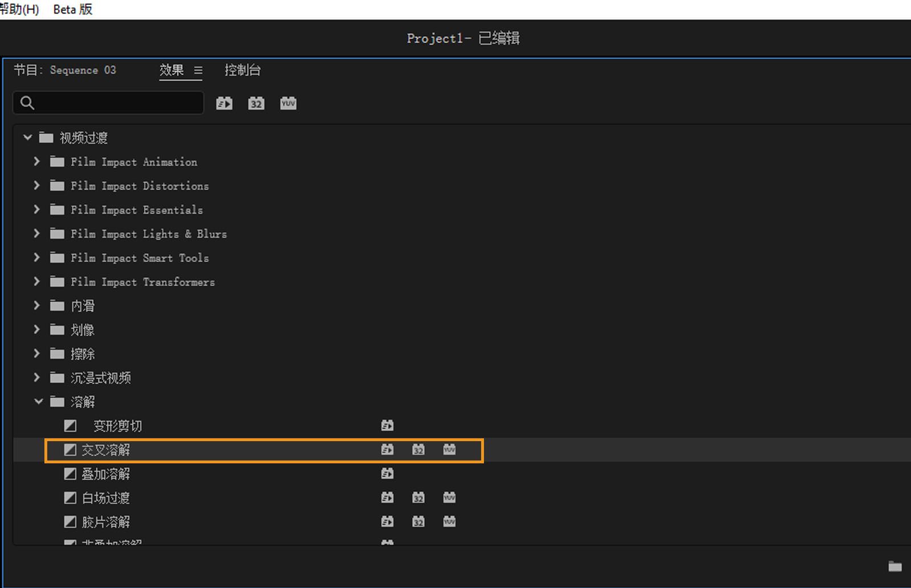Image resolution: width=911 pixels, height=588 pixels.
Task: Click the accelerated badge in 叠加溶解 row
Action: click(x=387, y=474)
